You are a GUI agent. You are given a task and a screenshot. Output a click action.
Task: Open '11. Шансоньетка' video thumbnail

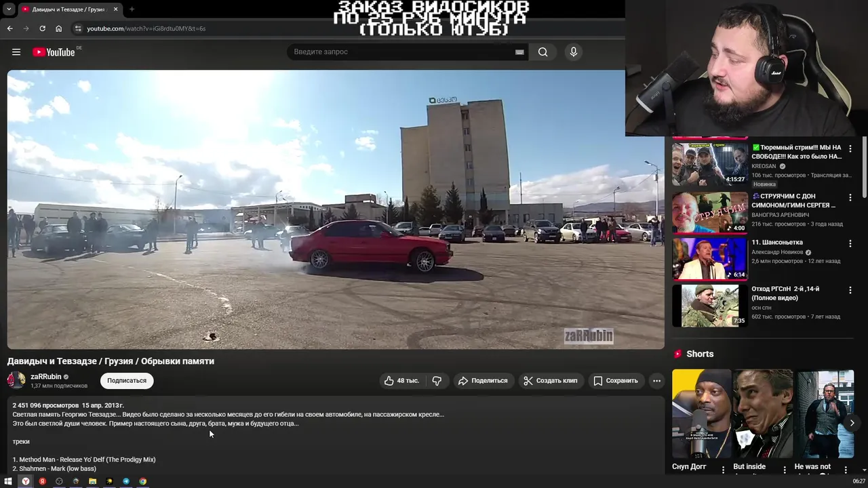pyautogui.click(x=710, y=258)
